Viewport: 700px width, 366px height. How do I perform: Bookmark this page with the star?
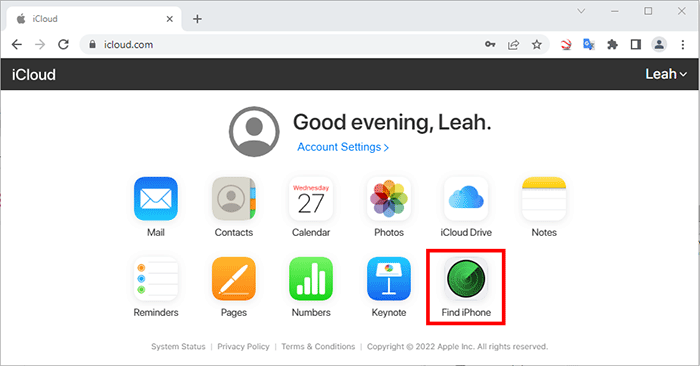pos(537,44)
